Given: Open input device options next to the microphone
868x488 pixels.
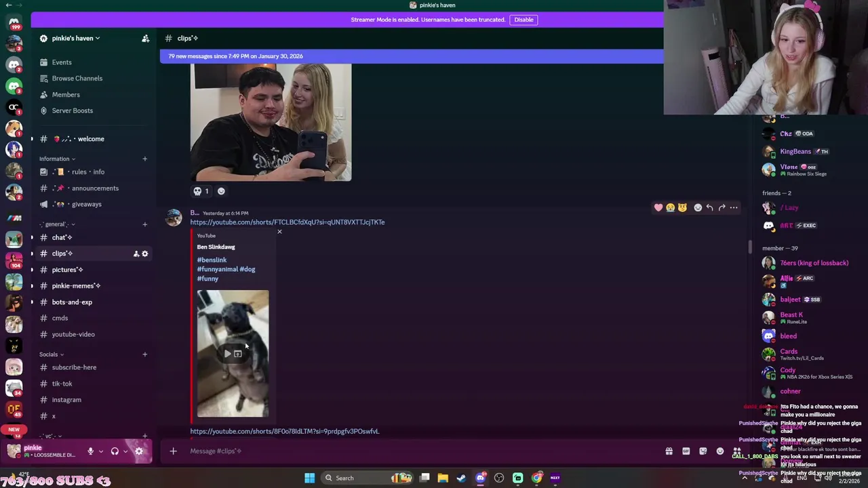Looking at the screenshot, I should tap(101, 451).
